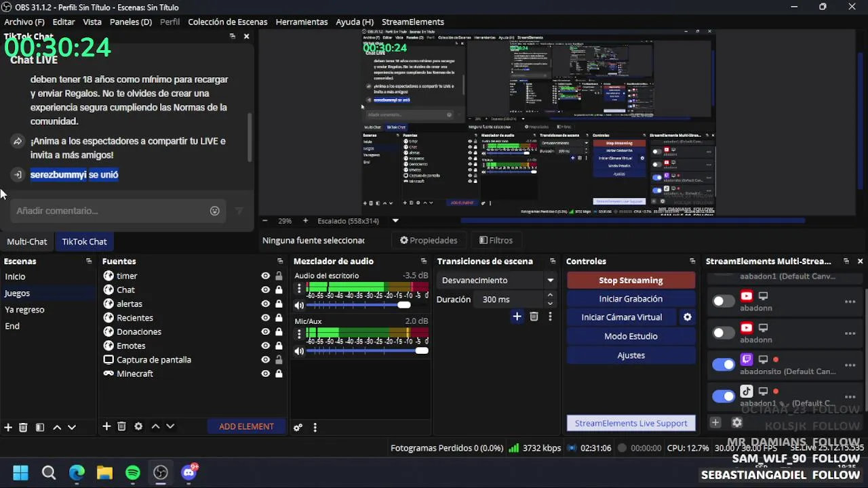Open Audio del escritorio options dots
Viewport: 868px width, 488px height.
coord(299,288)
